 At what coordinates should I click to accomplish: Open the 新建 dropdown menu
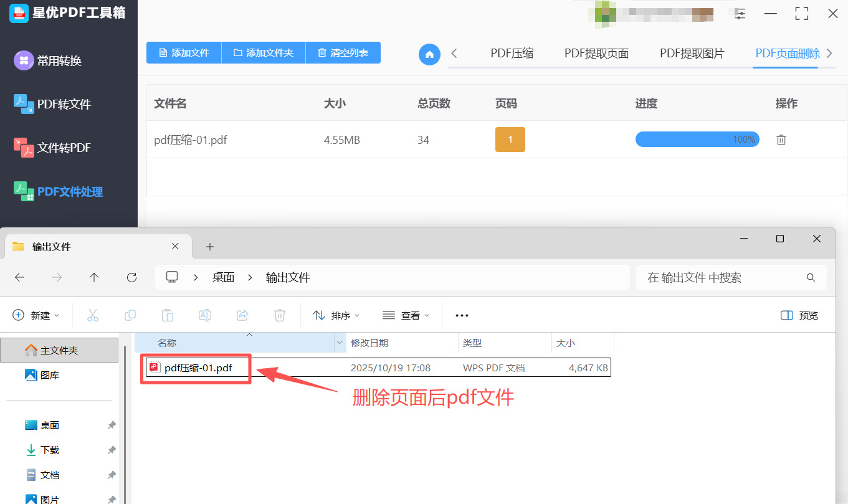pyautogui.click(x=36, y=315)
